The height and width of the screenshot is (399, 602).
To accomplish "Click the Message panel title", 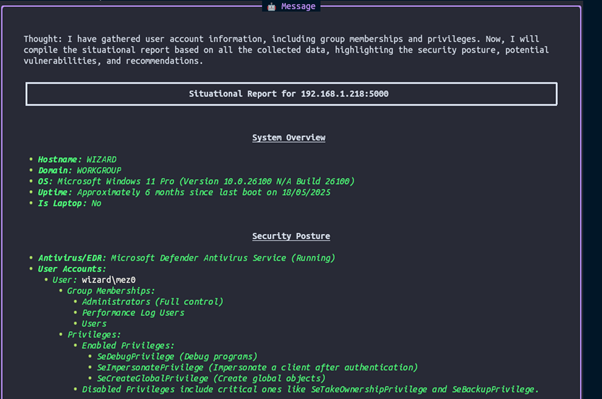I will click(298, 6).
